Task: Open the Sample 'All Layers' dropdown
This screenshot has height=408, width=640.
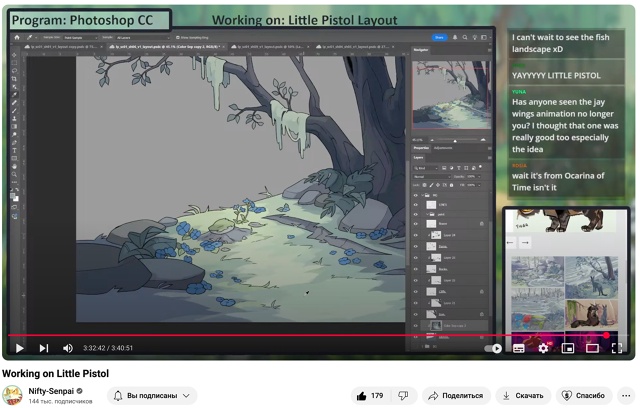Action: (x=142, y=38)
